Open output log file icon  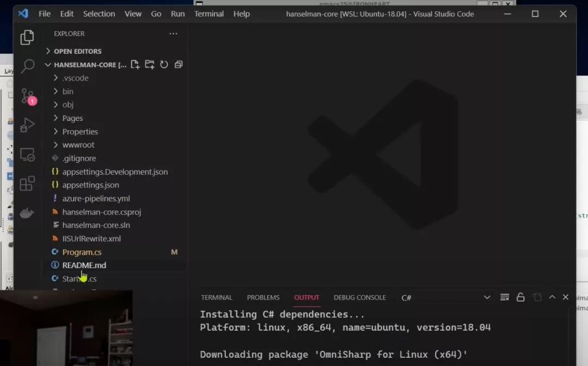click(537, 297)
